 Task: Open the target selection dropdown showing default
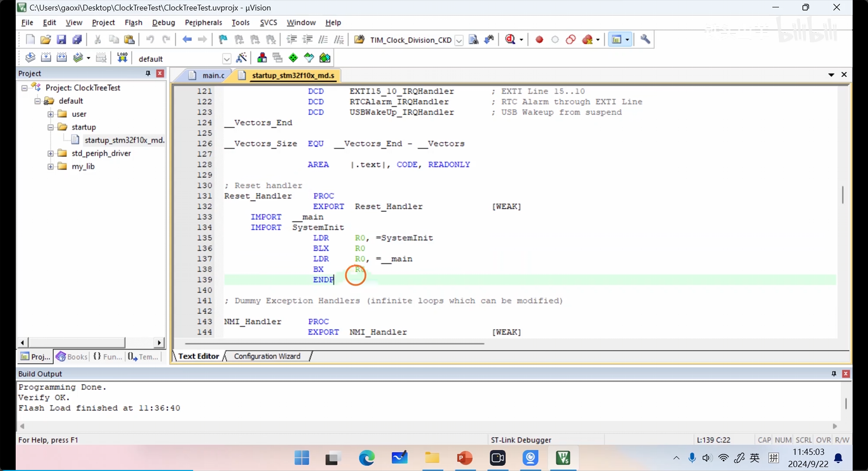click(226, 59)
